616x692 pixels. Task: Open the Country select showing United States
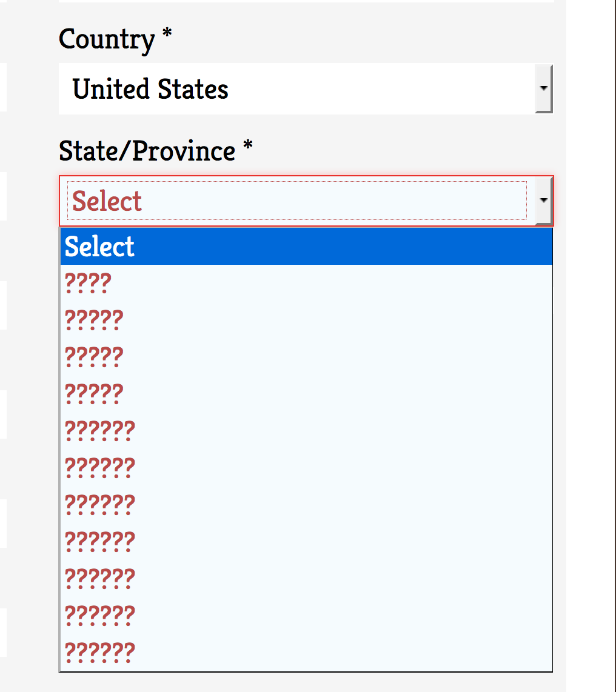(x=296, y=88)
